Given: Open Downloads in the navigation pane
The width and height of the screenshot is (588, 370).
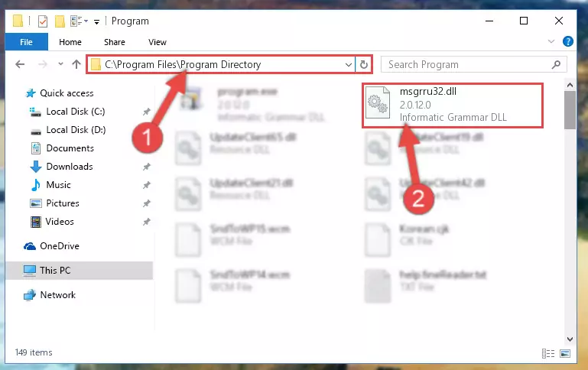Looking at the screenshot, I should pos(70,167).
